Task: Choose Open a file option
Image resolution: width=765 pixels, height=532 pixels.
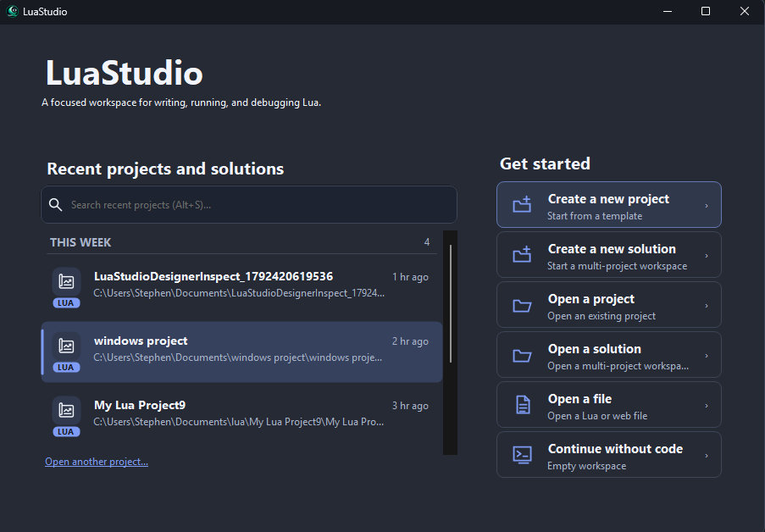Action: (x=609, y=405)
